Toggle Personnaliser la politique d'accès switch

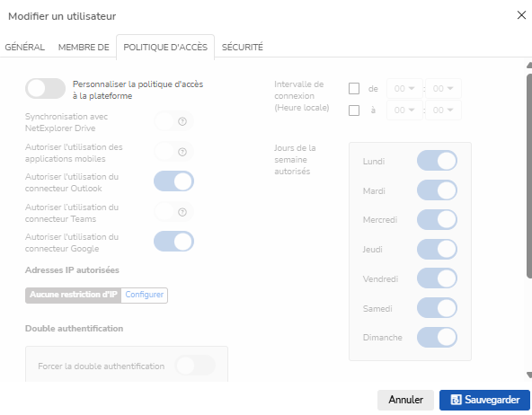point(46,89)
